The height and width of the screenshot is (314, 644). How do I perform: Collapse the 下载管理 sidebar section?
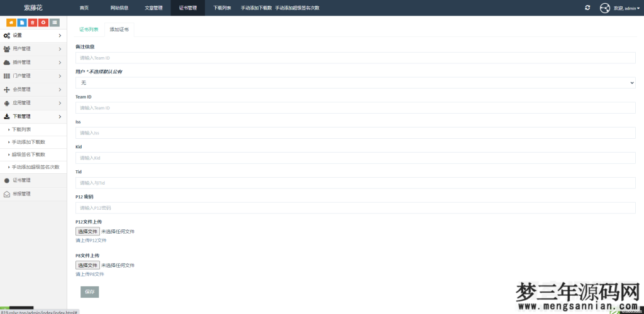(x=33, y=116)
